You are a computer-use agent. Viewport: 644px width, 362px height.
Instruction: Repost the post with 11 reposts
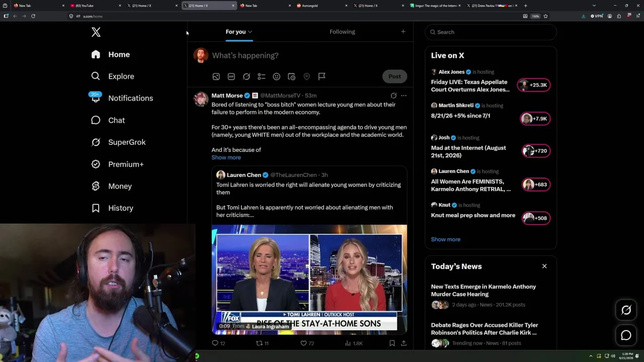coord(263,343)
